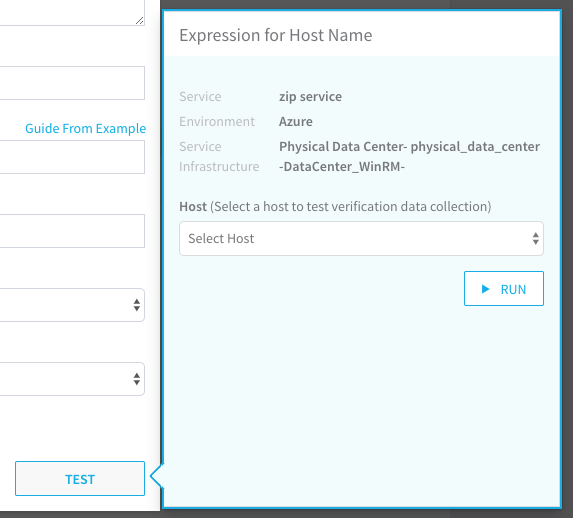Click arrows of the dropdown just above TEST

tap(137, 379)
